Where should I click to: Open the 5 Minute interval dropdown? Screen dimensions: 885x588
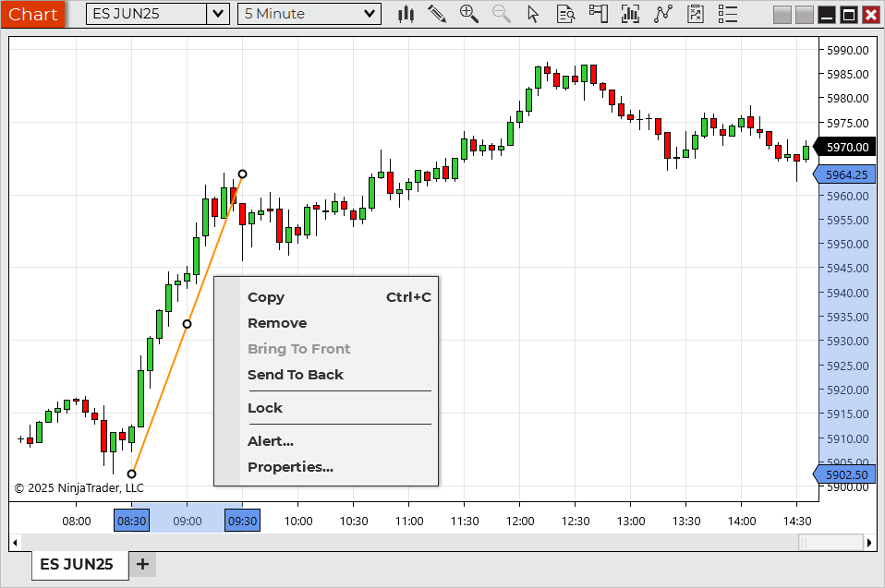coord(370,14)
